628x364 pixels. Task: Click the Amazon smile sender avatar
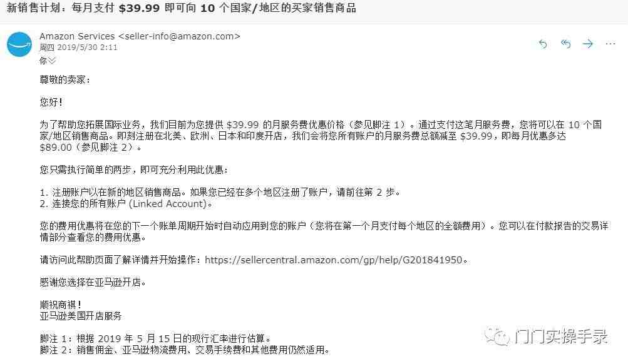19,44
